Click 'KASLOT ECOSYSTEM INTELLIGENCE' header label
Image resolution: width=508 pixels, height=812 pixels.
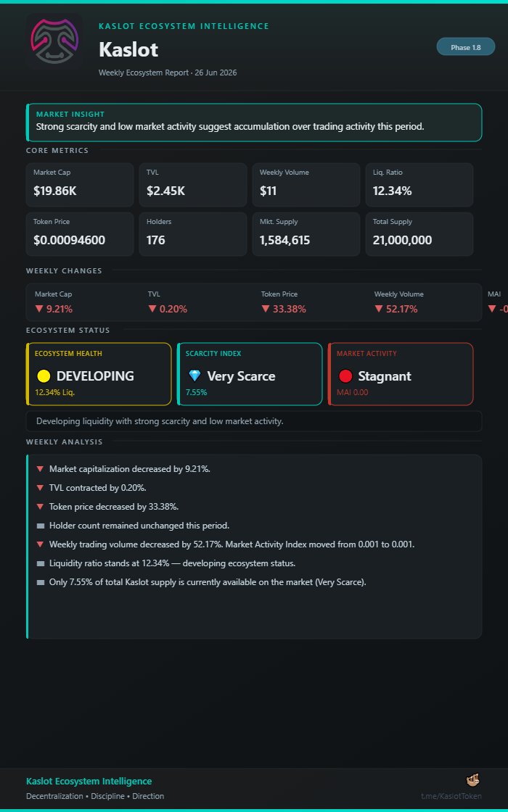click(184, 26)
